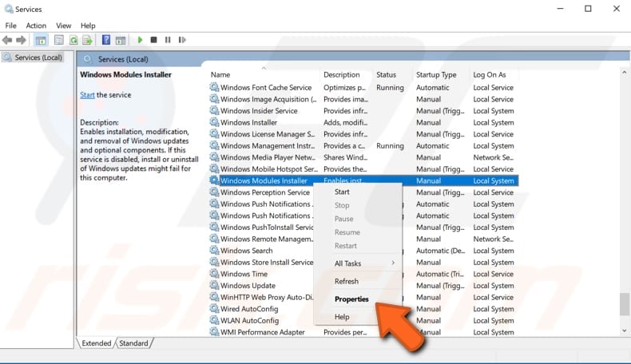631x364 pixels.
Task: Click the Start the service link
Action: click(87, 95)
